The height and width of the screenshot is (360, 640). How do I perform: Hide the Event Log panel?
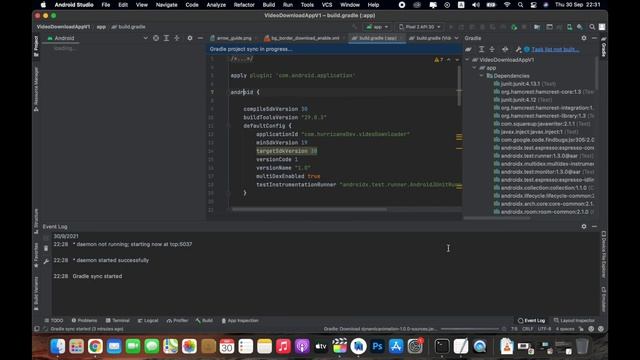point(594,227)
